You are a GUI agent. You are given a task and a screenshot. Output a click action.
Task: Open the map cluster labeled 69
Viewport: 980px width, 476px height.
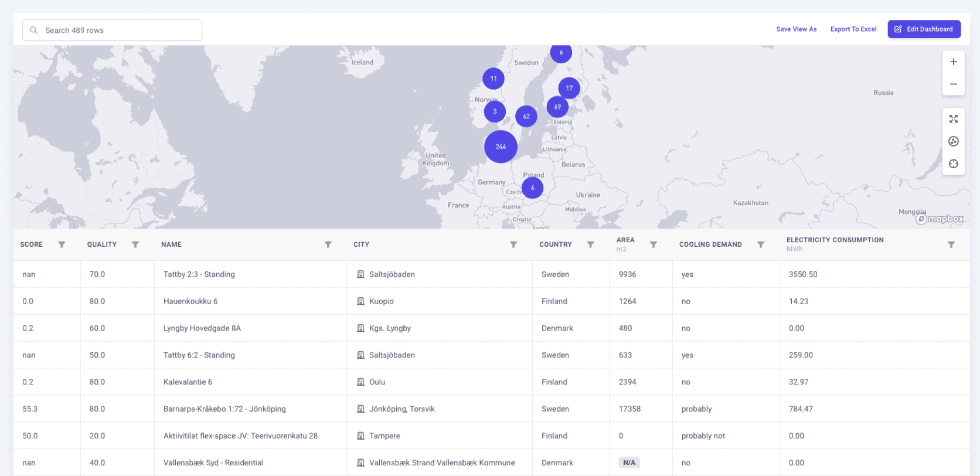557,107
